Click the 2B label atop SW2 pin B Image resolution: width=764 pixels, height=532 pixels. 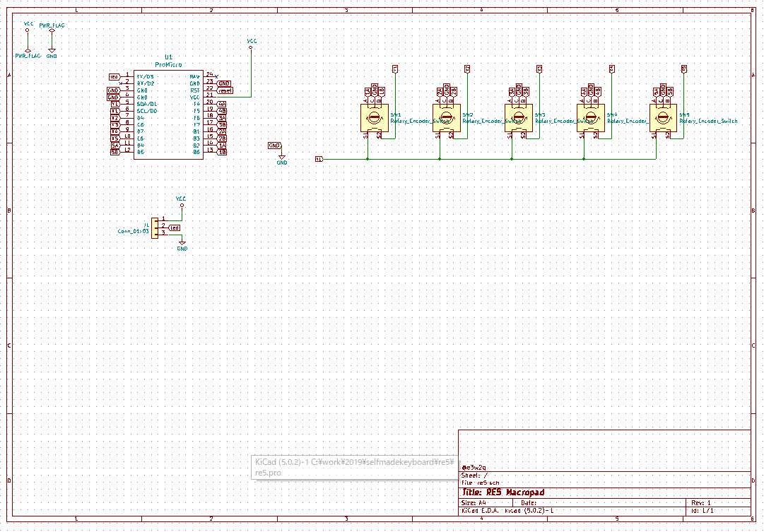(x=454, y=92)
